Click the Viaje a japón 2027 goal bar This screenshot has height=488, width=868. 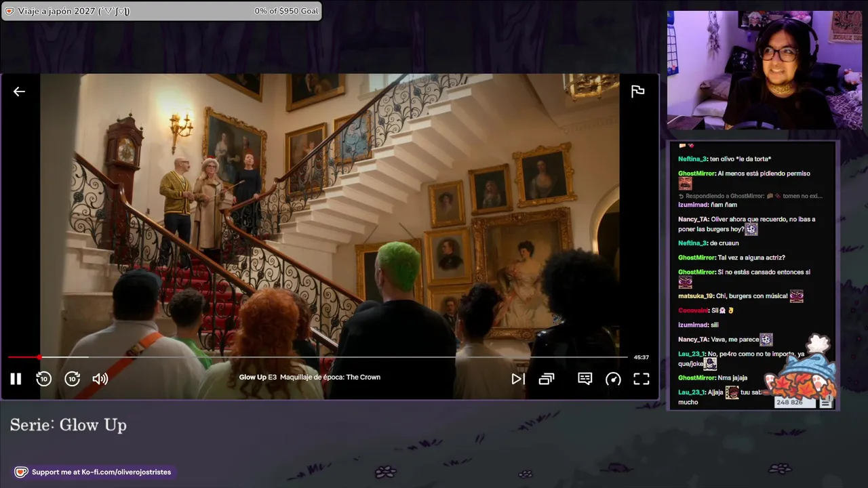click(x=161, y=11)
